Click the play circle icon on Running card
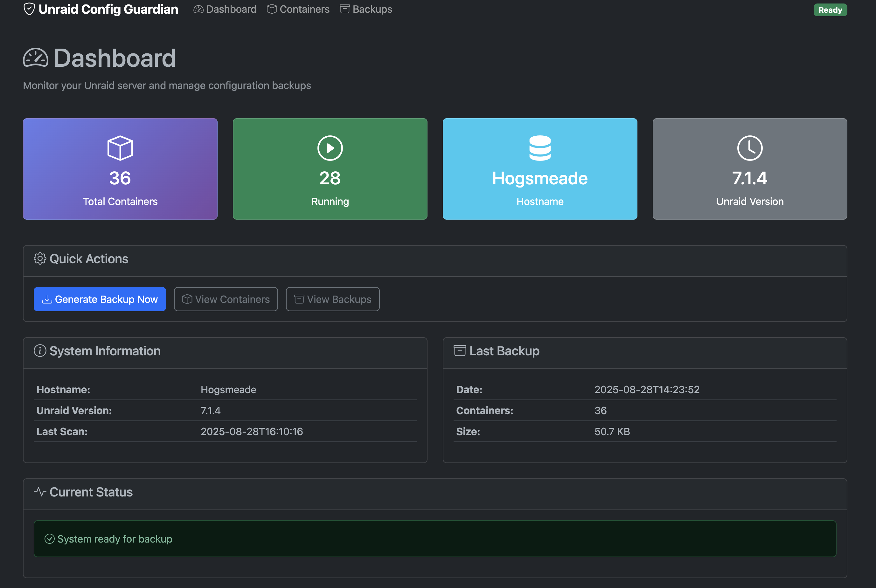876x588 pixels. point(330,148)
